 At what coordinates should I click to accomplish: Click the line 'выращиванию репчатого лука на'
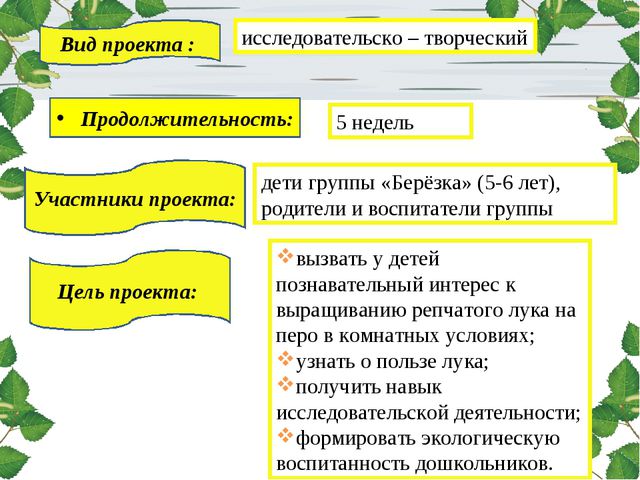coord(426,310)
